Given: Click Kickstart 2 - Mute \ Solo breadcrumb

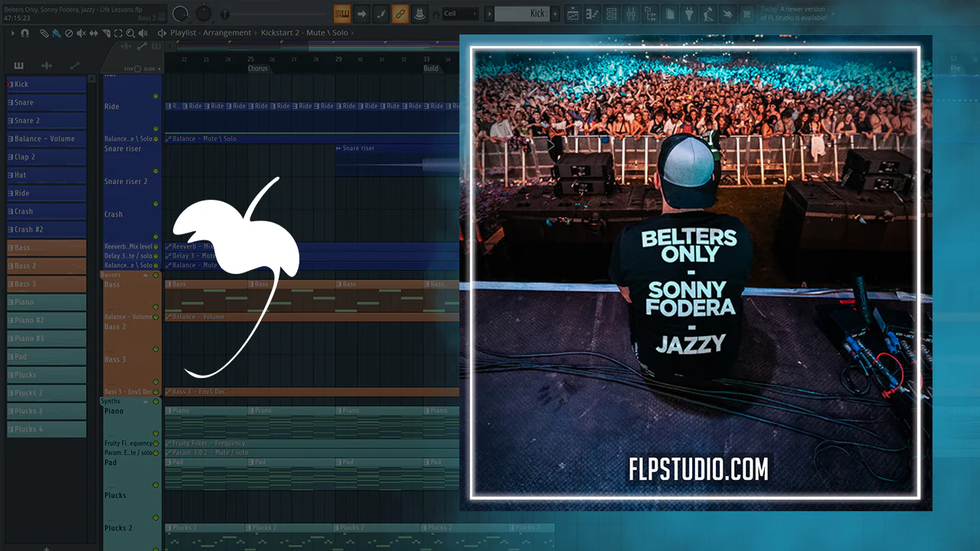Looking at the screenshot, I should click(x=304, y=33).
